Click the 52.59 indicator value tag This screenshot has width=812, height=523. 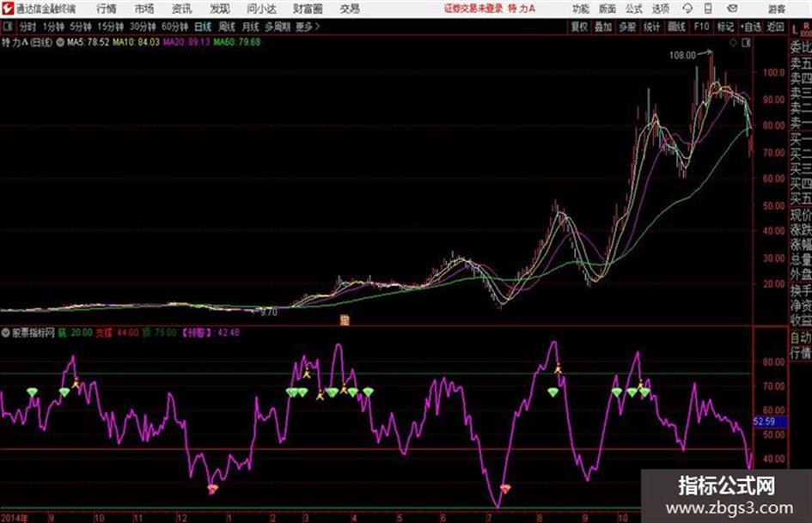tap(768, 422)
